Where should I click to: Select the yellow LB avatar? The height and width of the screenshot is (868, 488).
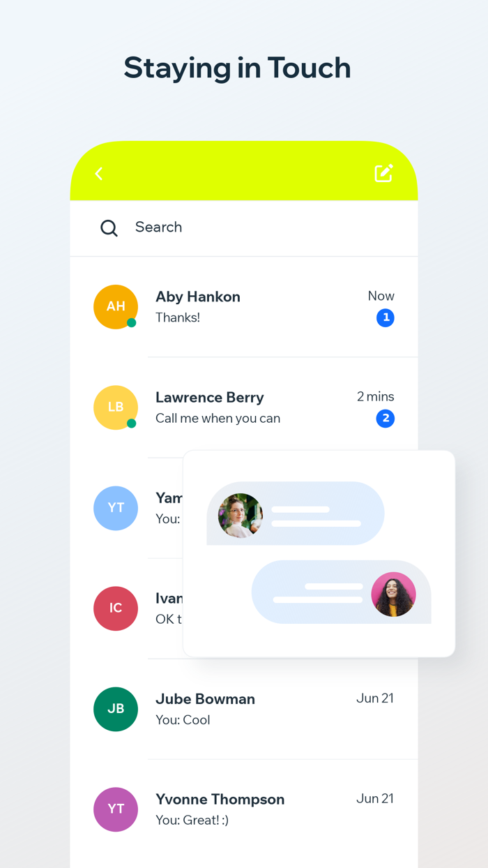tap(116, 407)
